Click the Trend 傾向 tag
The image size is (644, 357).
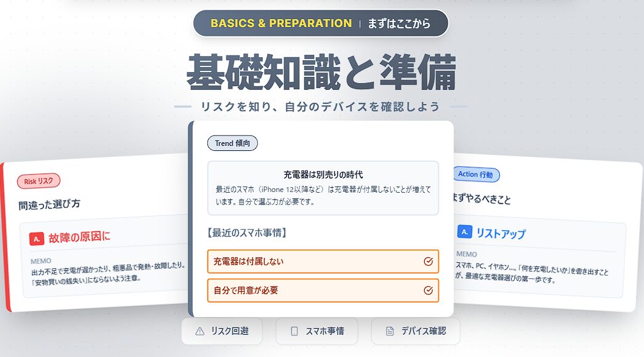coord(232,143)
